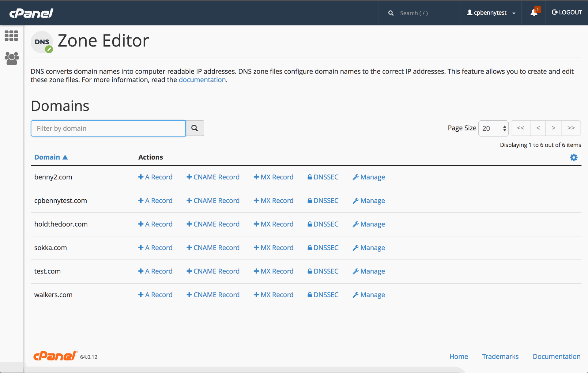588x373 pixels.
Task: Add an A Record for cpbennytest.com
Action: coord(155,201)
